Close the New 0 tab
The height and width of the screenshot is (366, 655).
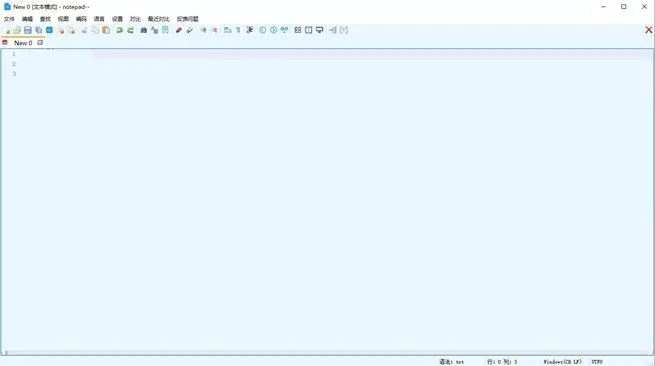coord(40,43)
